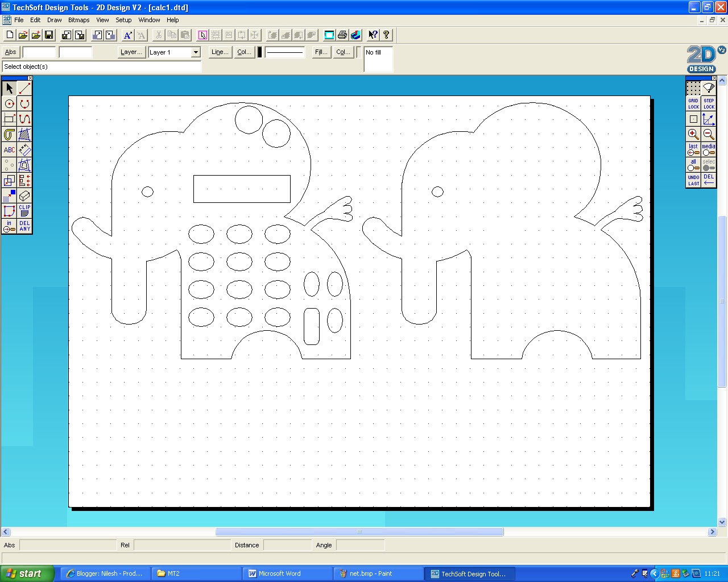
Task: Select the line drawing tool
Action: (x=24, y=88)
